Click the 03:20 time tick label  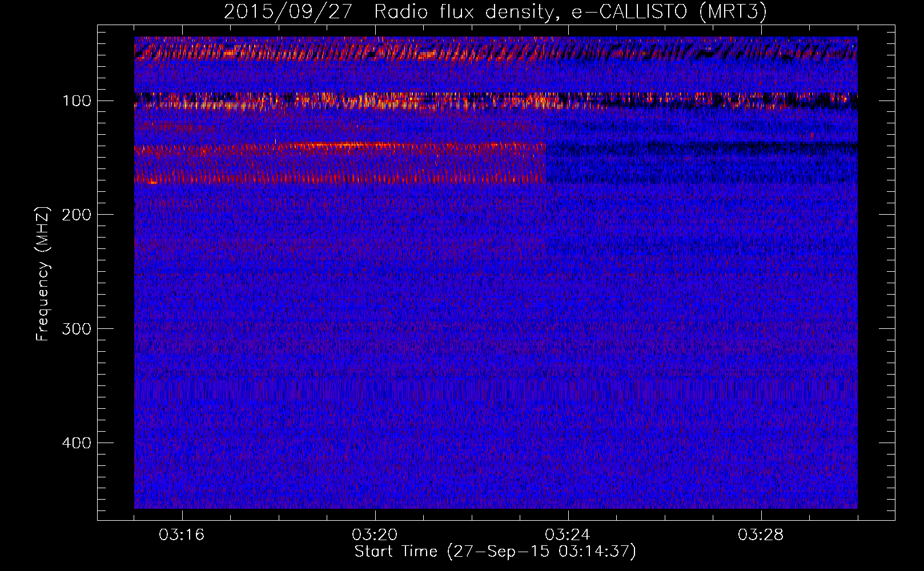(x=375, y=535)
